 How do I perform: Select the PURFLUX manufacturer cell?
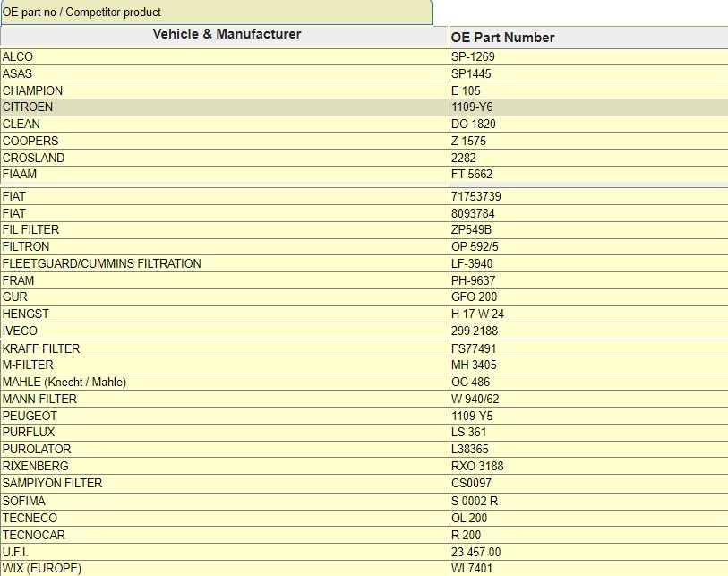[x=225, y=432]
